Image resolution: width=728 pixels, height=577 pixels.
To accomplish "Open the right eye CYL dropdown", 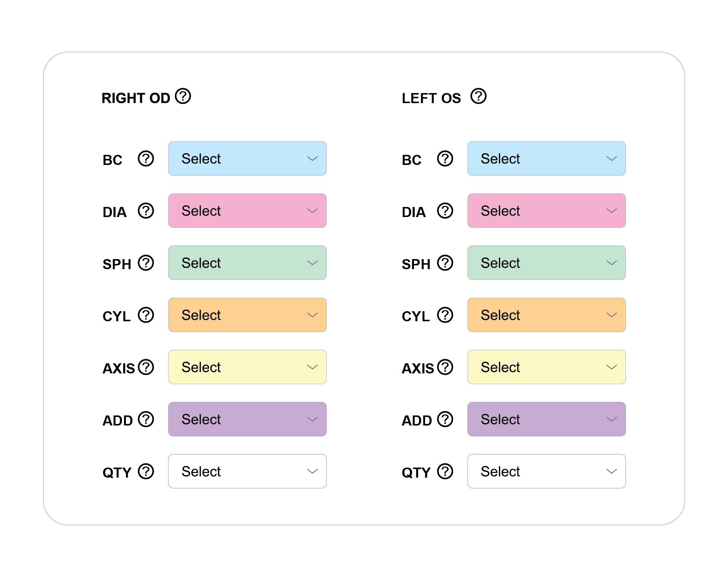I will point(247,315).
